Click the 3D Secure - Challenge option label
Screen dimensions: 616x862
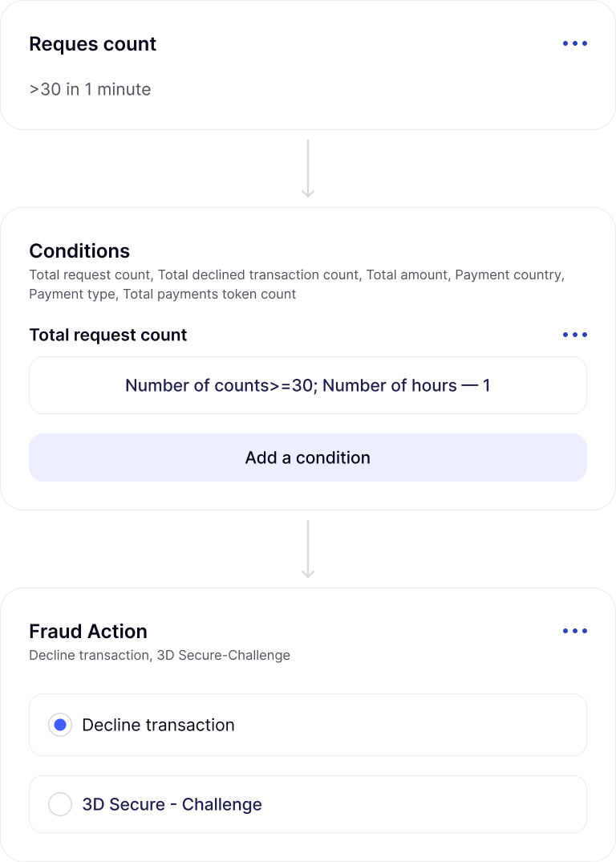click(x=172, y=804)
